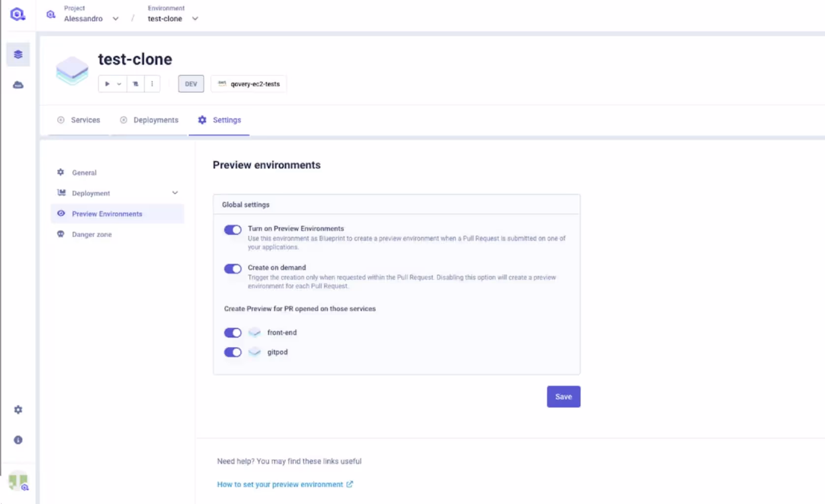Open the three-dot more options menu
The image size is (825, 504).
point(152,84)
